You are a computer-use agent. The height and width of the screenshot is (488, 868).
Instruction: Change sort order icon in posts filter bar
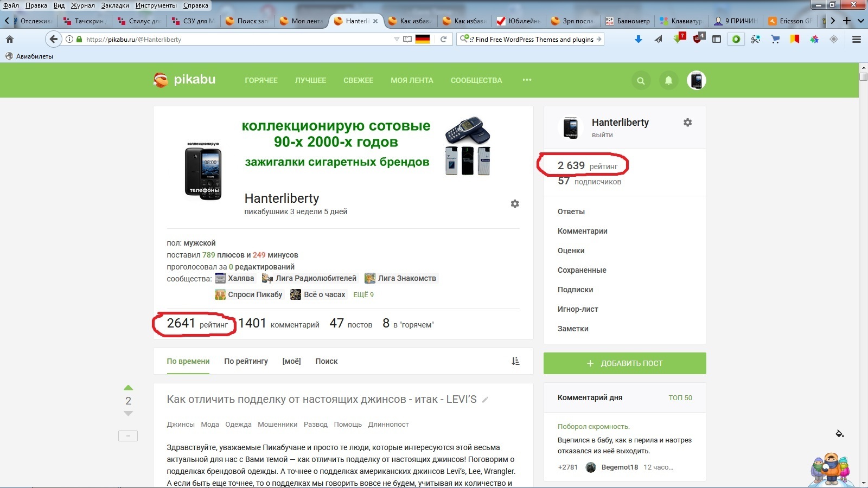[x=515, y=361]
